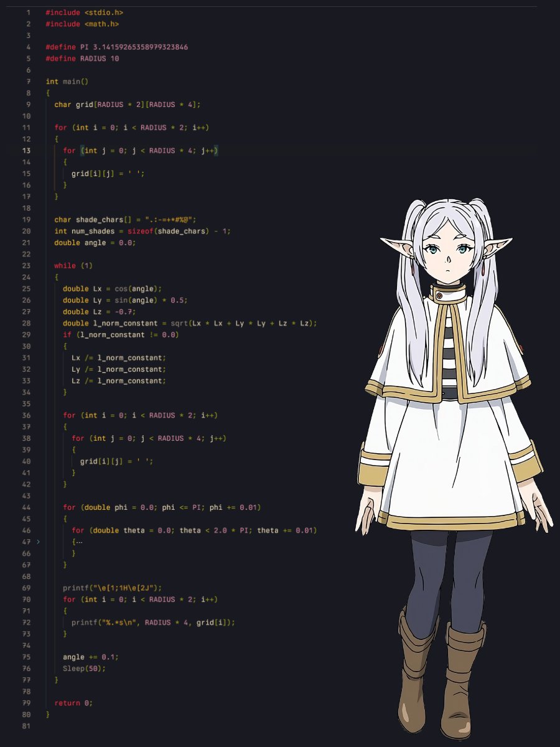Click "grid[i][j] = ' ';" on line 40
Image resolution: width=560 pixels, height=747 pixels.
pos(117,461)
